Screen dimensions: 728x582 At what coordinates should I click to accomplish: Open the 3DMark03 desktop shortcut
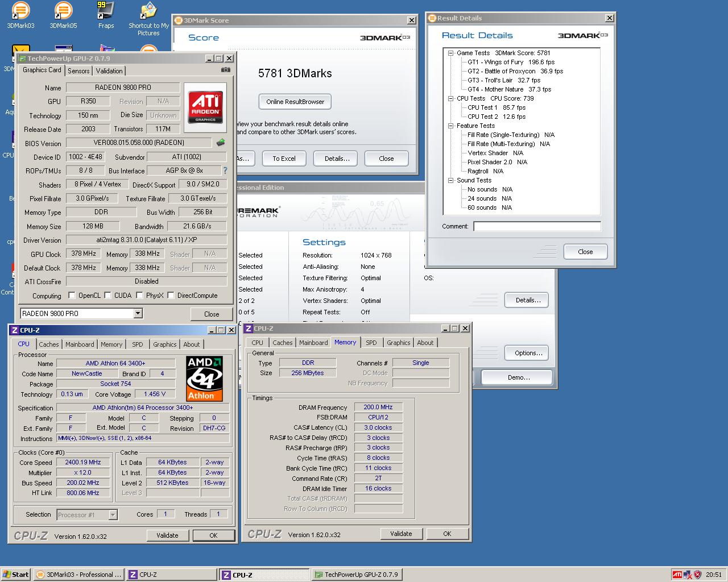tap(20, 15)
